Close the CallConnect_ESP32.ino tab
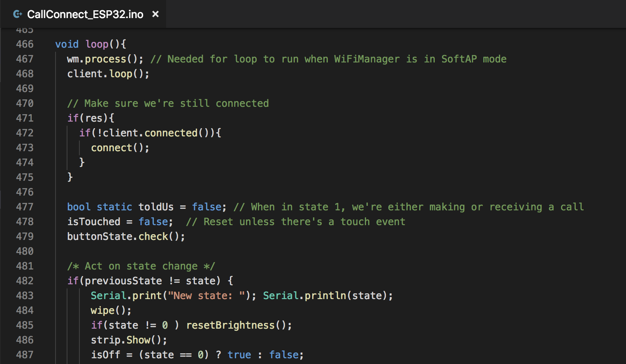Screen dimensions: 626x364 pyautogui.click(x=155, y=14)
